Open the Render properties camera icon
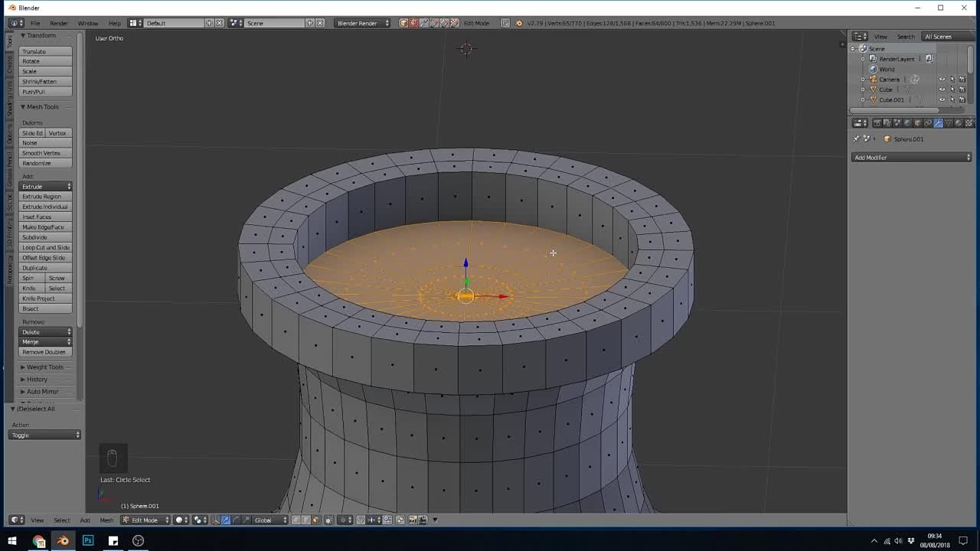 pyautogui.click(x=877, y=122)
